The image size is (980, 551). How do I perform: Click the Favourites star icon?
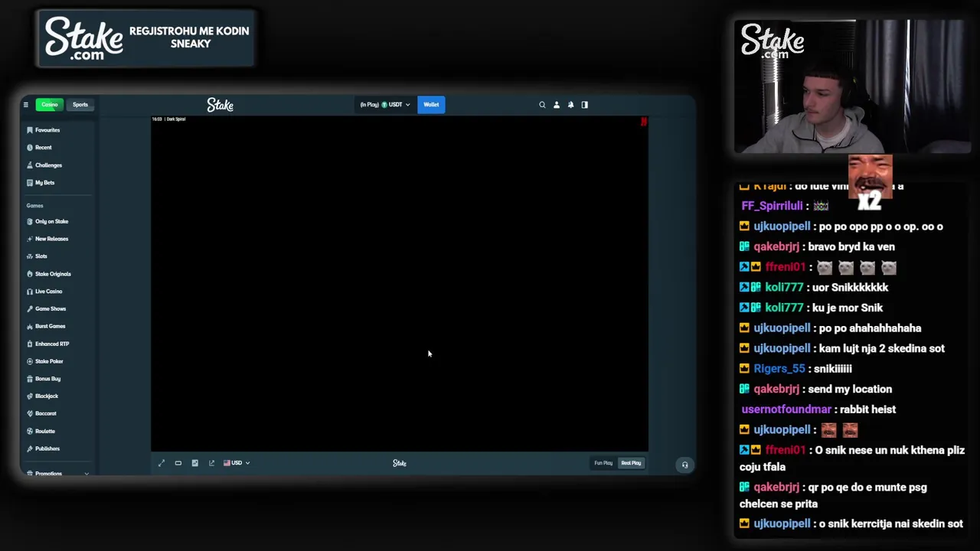(x=30, y=130)
